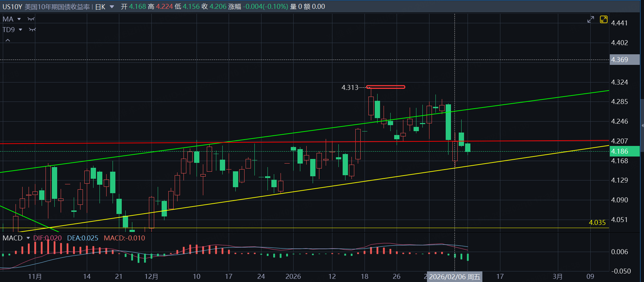This screenshot has width=644, height=282.
Task: Click the gray expand arrows icon
Action: tap(590, 19)
